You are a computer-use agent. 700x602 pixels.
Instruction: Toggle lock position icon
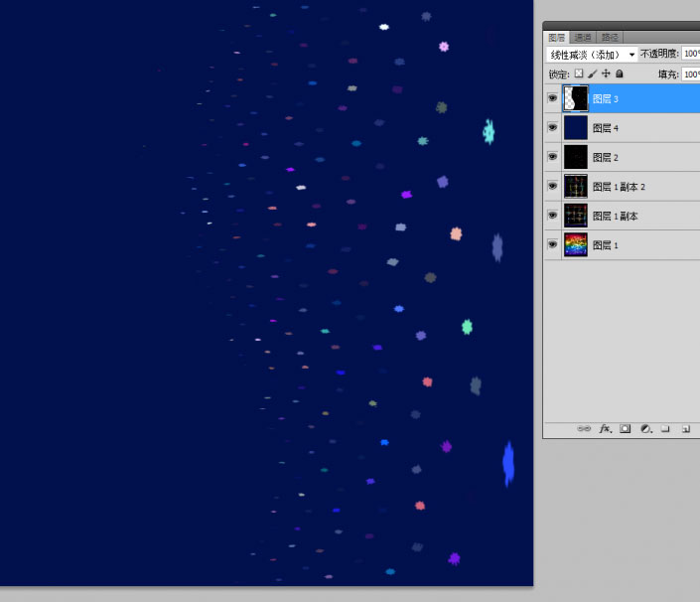606,74
